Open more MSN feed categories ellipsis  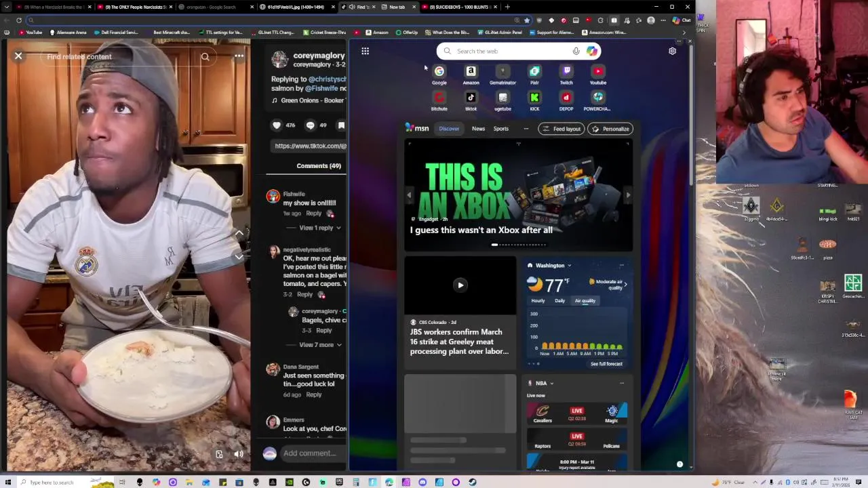526,129
